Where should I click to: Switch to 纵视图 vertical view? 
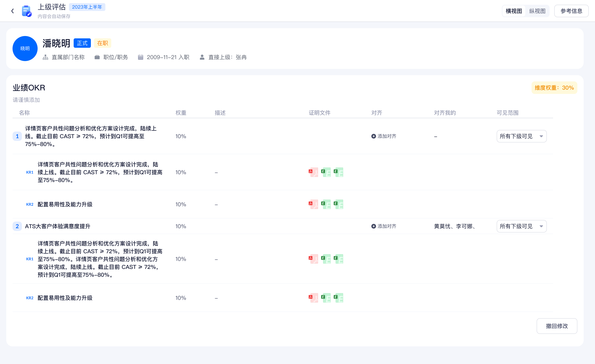pos(537,11)
